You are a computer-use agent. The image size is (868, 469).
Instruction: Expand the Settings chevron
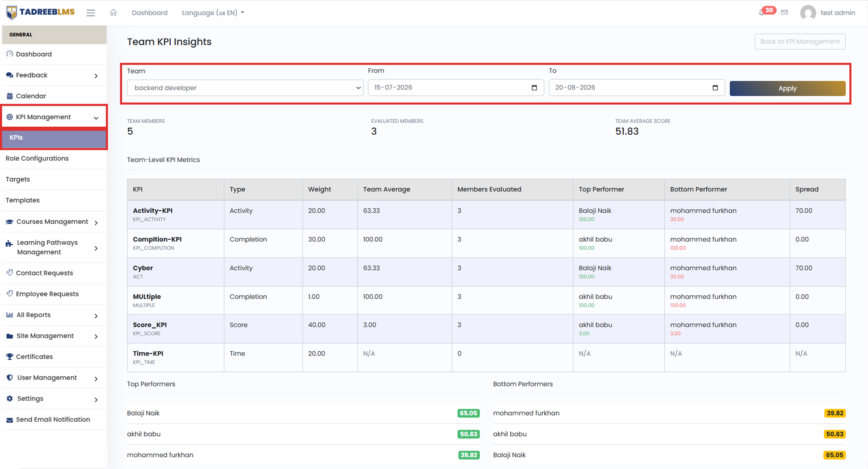(96, 399)
